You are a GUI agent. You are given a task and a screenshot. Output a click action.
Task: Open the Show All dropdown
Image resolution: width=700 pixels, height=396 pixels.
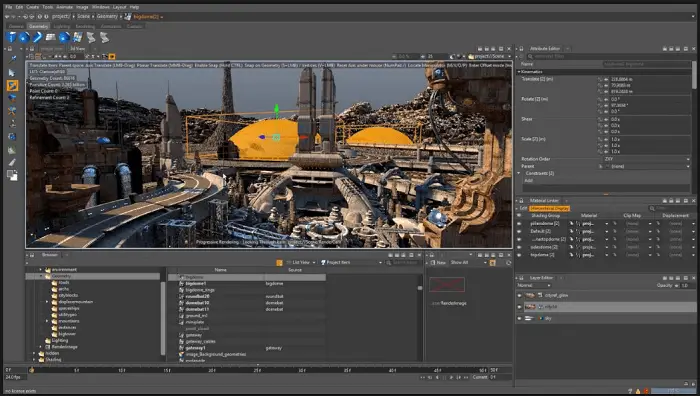[468, 263]
